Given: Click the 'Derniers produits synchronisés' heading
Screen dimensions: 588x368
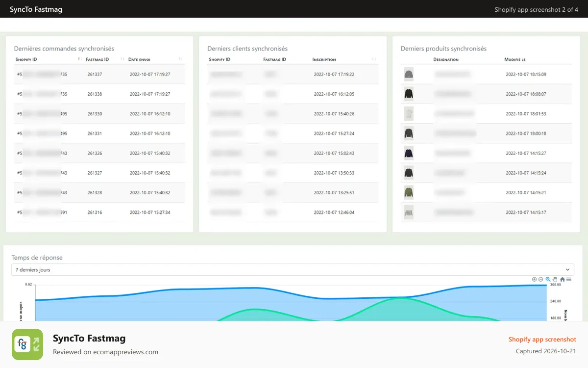Looking at the screenshot, I should click(444, 49).
